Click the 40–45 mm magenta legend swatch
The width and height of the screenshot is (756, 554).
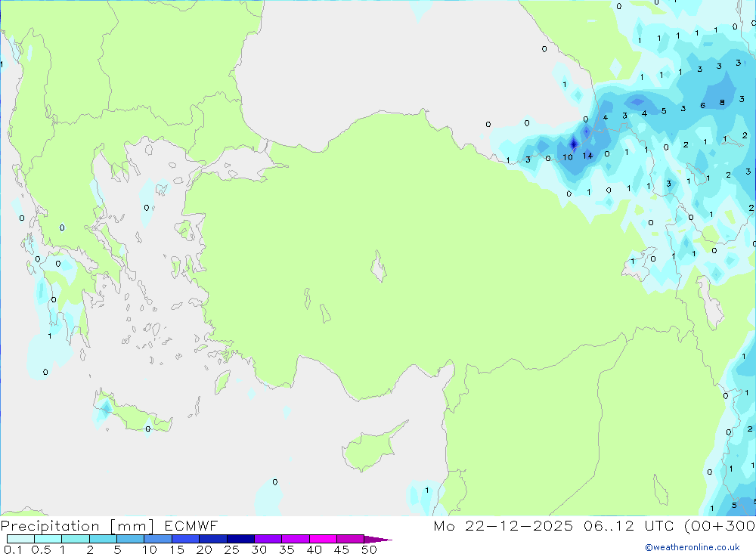[323, 539]
